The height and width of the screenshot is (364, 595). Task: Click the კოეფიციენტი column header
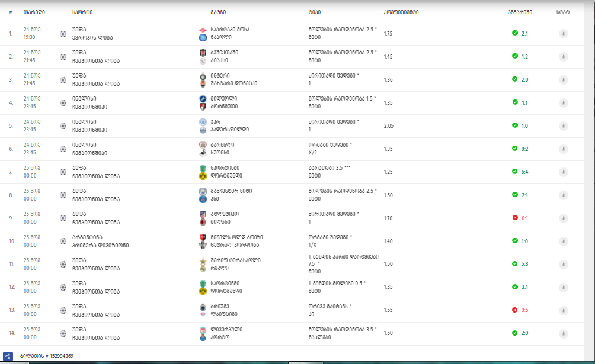tap(401, 12)
